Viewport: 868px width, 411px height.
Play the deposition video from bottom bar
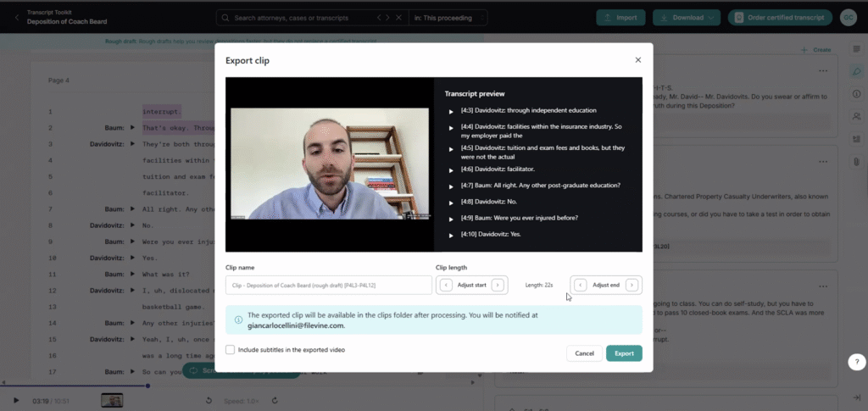[x=15, y=401]
